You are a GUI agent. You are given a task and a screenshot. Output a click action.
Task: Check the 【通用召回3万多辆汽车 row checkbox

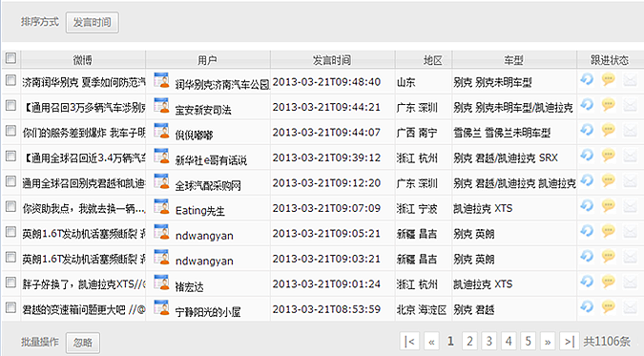10,106
